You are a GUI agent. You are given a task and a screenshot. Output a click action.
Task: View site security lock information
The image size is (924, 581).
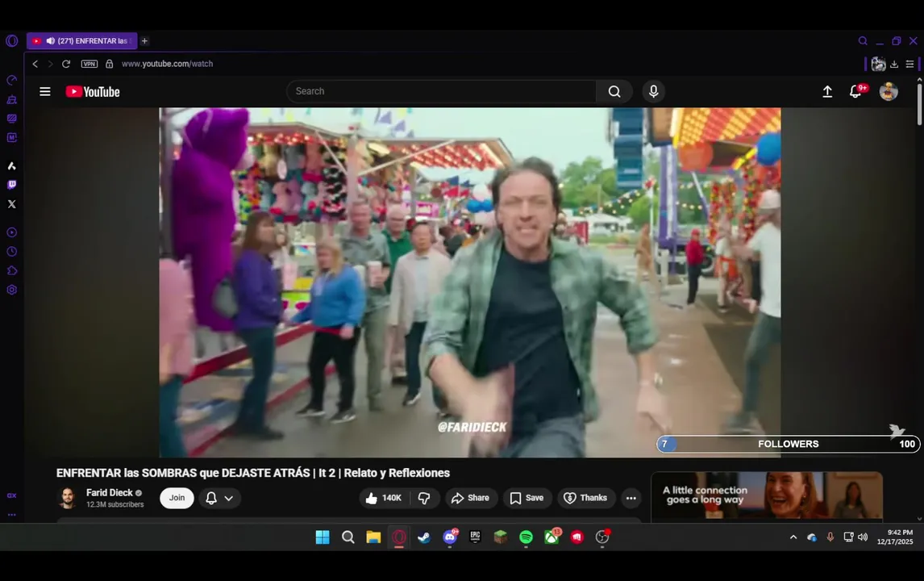click(x=109, y=64)
